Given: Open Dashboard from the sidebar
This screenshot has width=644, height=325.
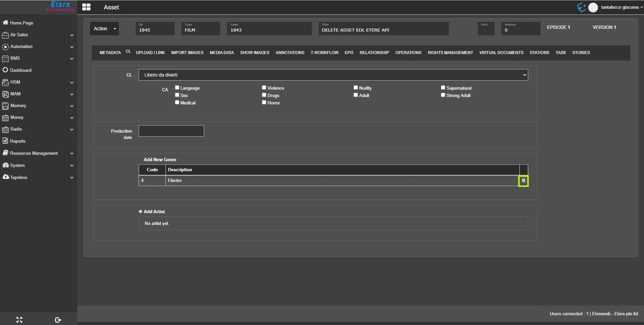Looking at the screenshot, I should coord(20,70).
